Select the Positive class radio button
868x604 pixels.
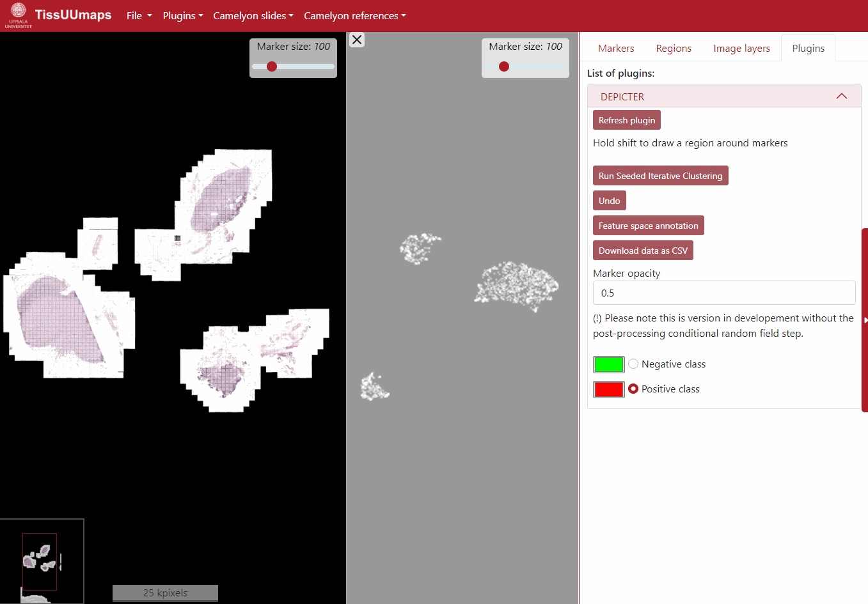click(633, 389)
